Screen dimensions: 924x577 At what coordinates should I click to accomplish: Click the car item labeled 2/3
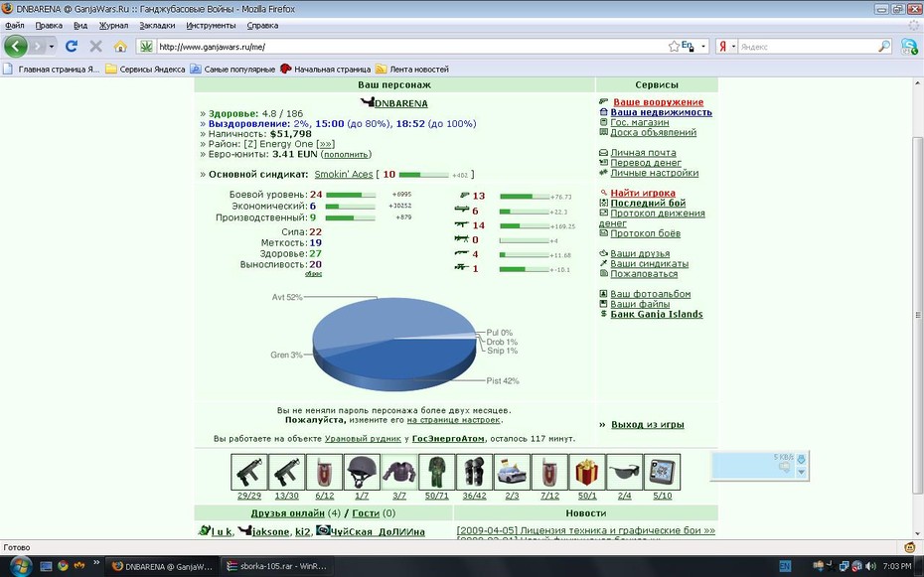[x=512, y=472]
